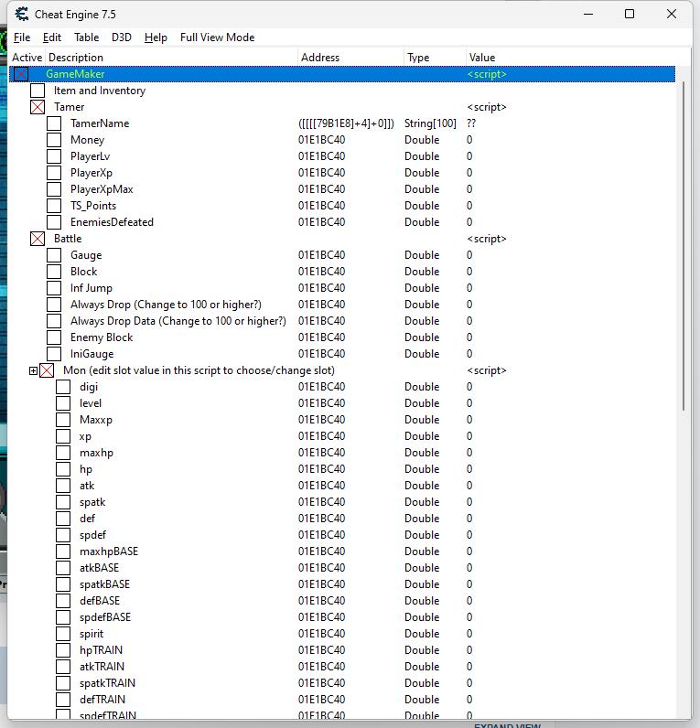Toggle the Mon script checkbox
This screenshot has width=700, height=728.
click(x=47, y=370)
